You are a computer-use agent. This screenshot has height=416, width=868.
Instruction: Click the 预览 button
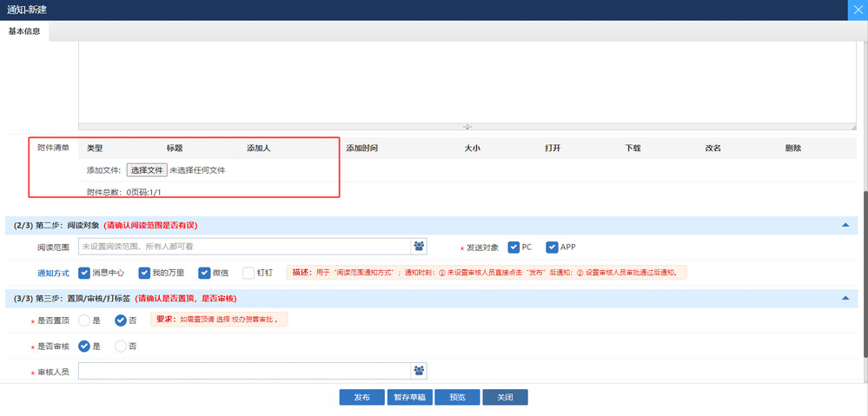click(x=457, y=397)
